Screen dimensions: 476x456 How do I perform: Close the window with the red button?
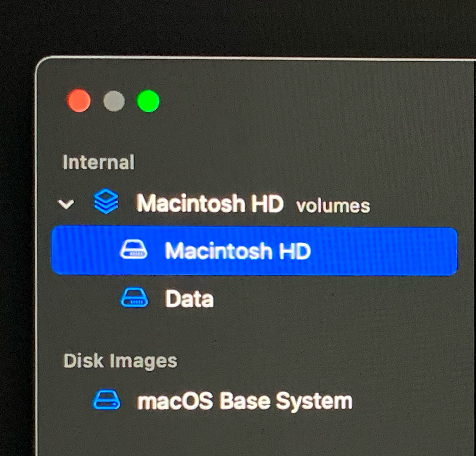click(78, 101)
